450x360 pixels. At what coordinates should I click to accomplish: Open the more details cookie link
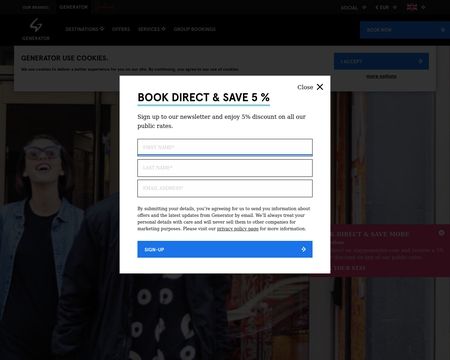(381, 76)
